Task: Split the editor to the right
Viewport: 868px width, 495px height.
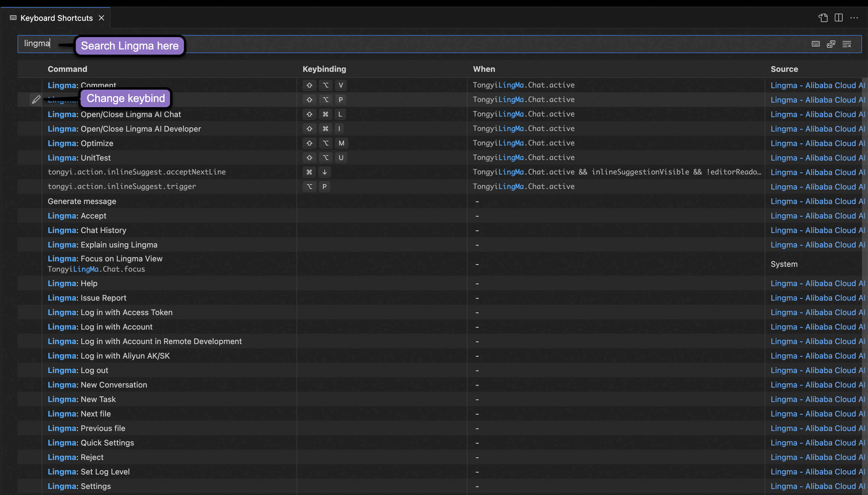Action: 838,18
